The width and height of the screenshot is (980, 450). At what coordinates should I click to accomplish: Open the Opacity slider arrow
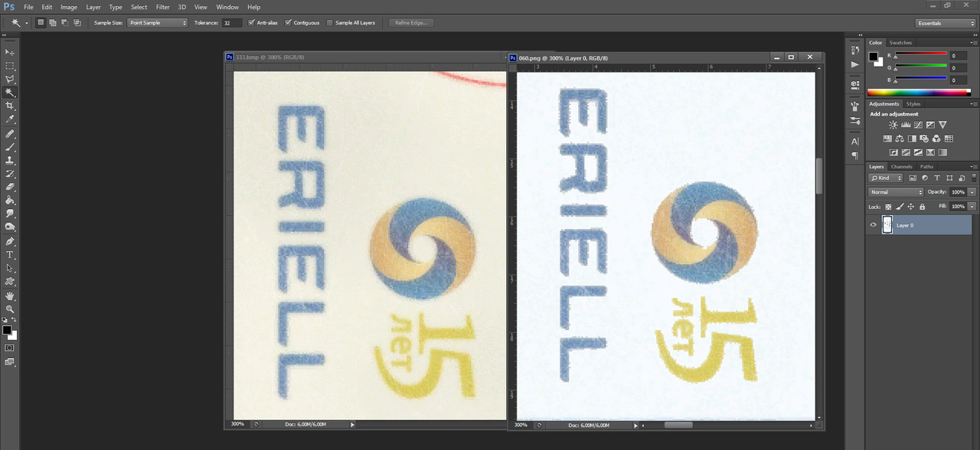click(x=972, y=192)
